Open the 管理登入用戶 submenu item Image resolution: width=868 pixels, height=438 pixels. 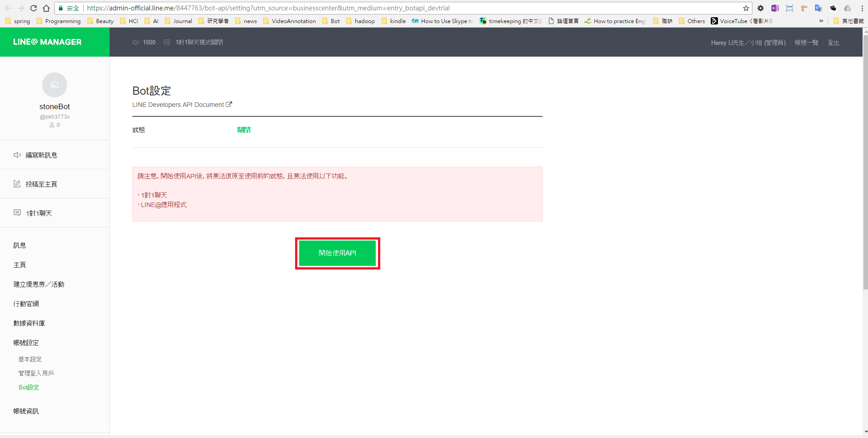tap(36, 373)
